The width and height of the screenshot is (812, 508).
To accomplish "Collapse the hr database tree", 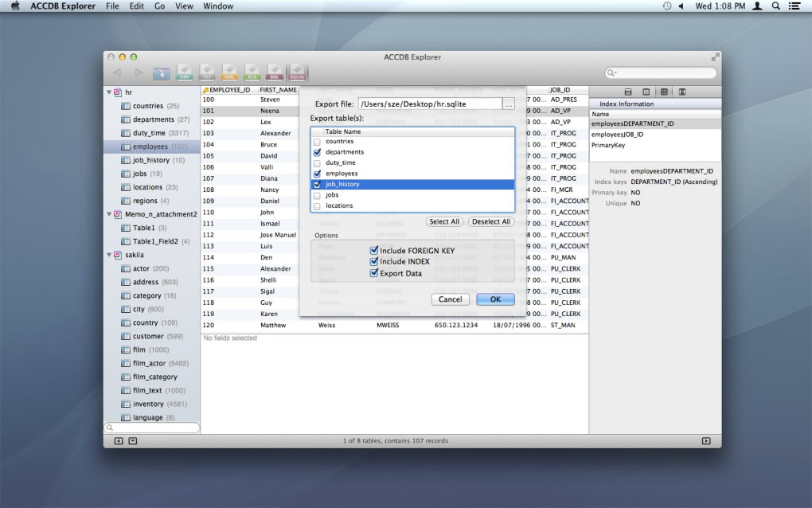I will 109,92.
